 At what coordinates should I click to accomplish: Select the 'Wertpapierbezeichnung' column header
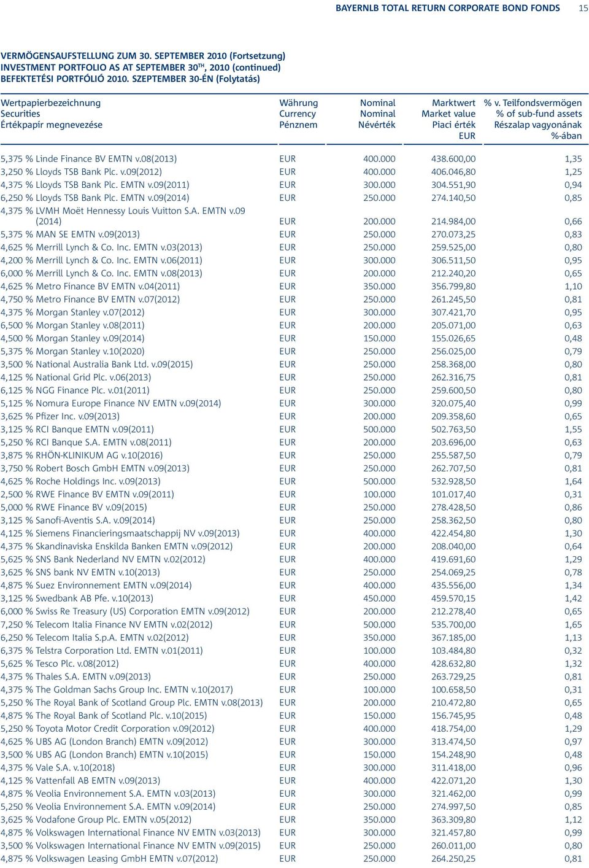pos(50,103)
